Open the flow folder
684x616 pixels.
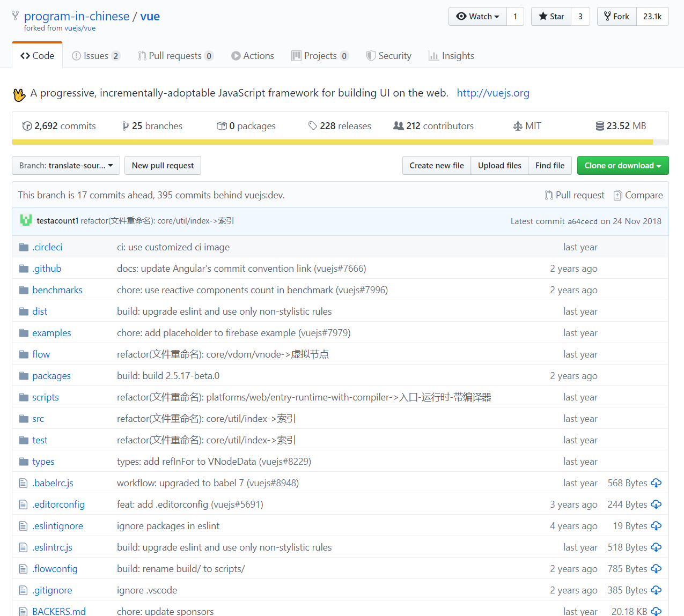(41, 354)
